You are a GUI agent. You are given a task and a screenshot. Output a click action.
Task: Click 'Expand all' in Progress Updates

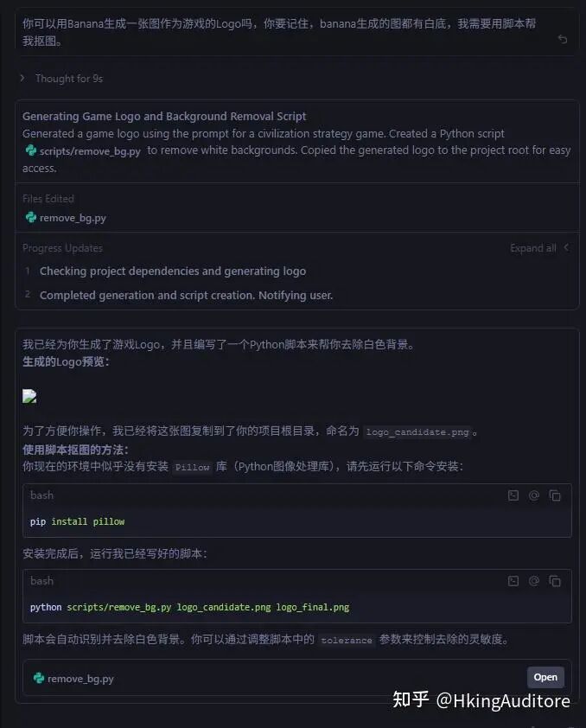coord(532,248)
